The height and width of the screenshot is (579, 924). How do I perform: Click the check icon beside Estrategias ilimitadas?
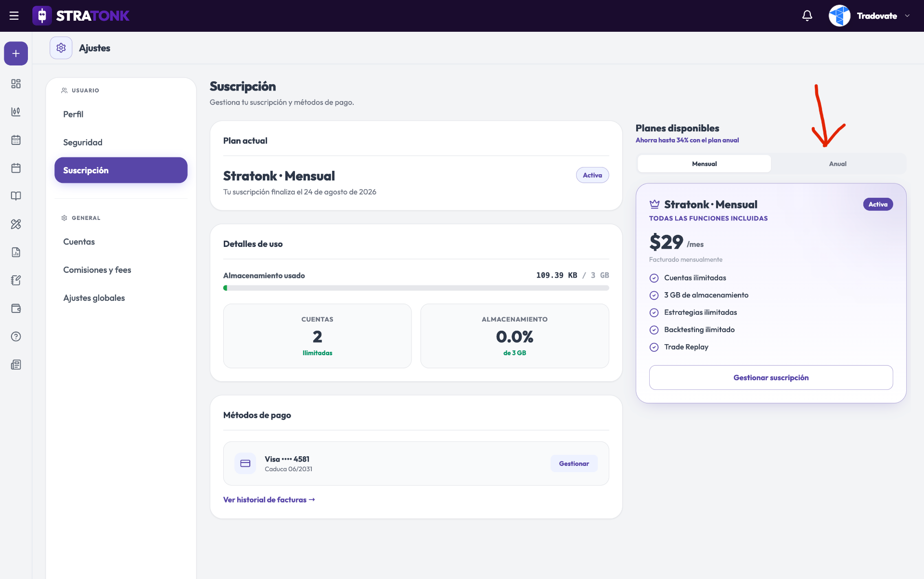pos(654,313)
